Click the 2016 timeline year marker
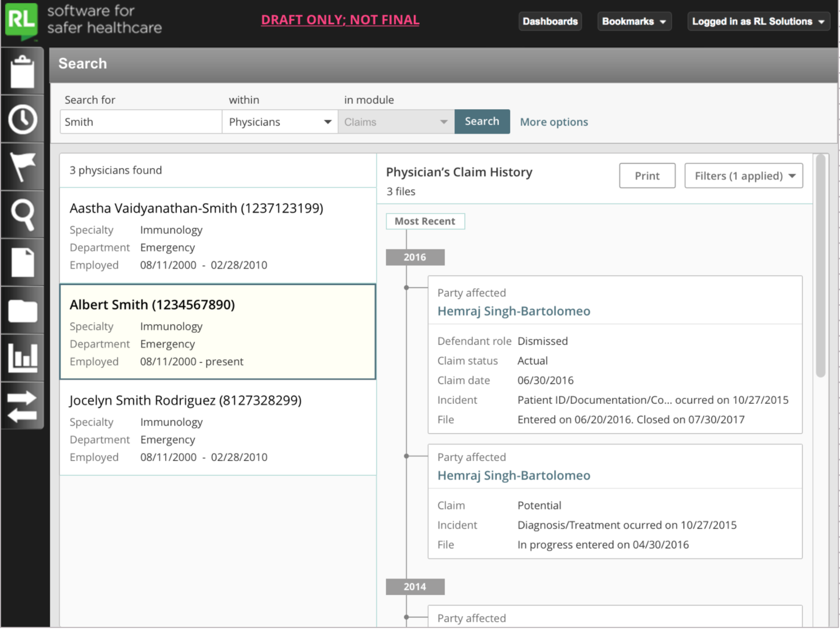Screen dimensions: 840x629 click(x=415, y=257)
